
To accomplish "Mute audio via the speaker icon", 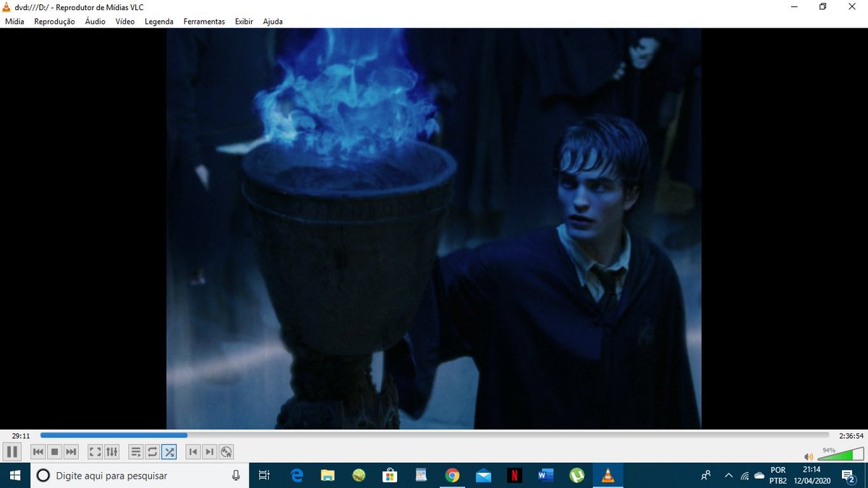I will [x=809, y=456].
